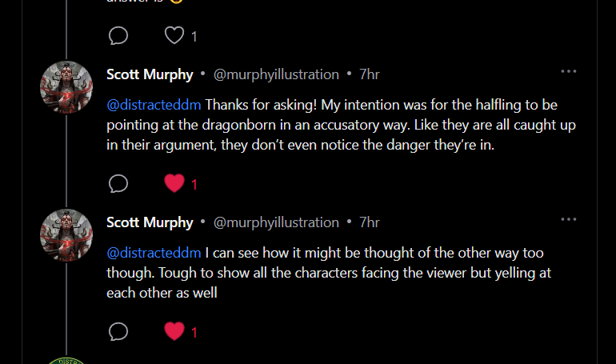
Task: Like the top post with one like
Action: [174, 36]
